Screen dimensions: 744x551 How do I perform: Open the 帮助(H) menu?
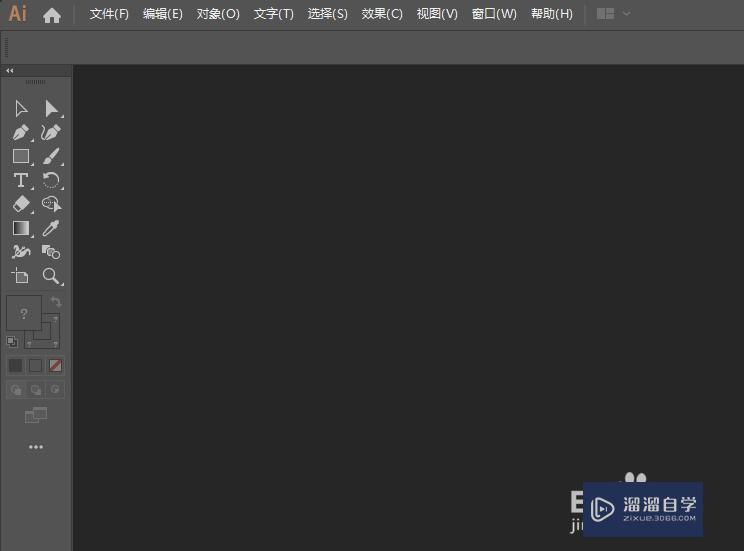(552, 14)
